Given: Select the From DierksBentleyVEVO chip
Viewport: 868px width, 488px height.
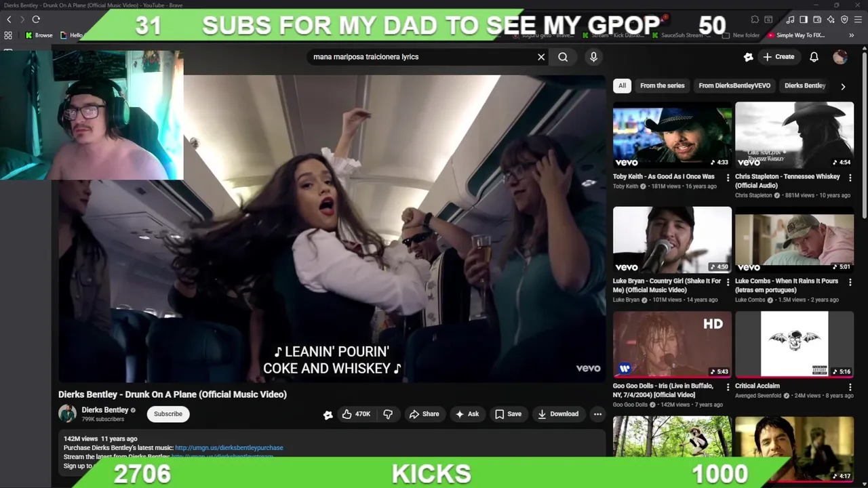Looking at the screenshot, I should click(x=734, y=85).
